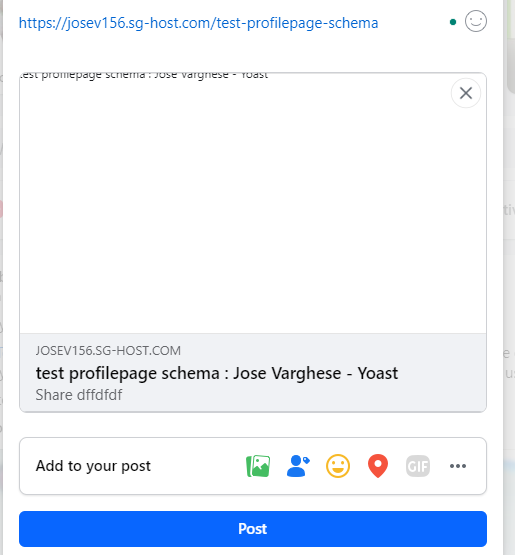Click the 'Share dffdfdf' description text
The height and width of the screenshot is (555, 515).
click(x=79, y=395)
